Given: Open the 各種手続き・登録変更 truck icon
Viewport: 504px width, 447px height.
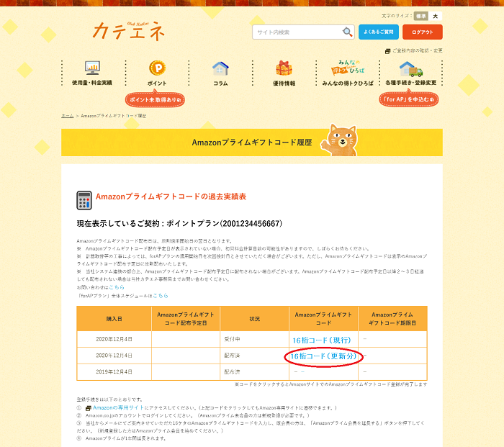Looking at the screenshot, I should click(x=411, y=69).
